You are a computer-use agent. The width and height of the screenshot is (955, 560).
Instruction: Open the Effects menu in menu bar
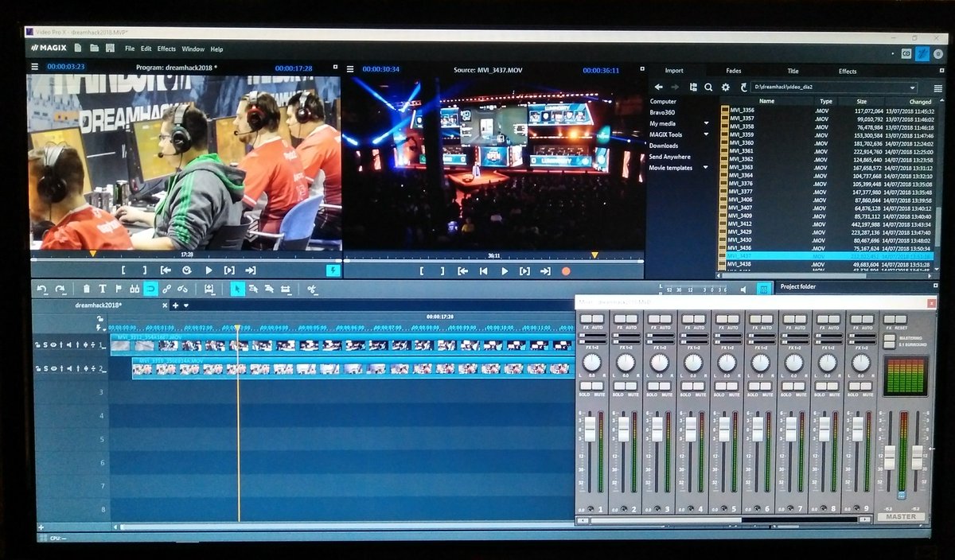click(166, 49)
